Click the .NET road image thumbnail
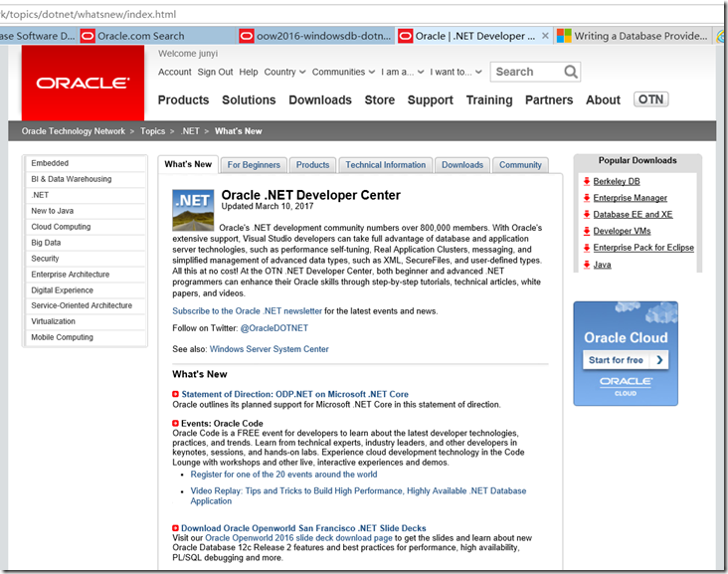 [x=193, y=210]
